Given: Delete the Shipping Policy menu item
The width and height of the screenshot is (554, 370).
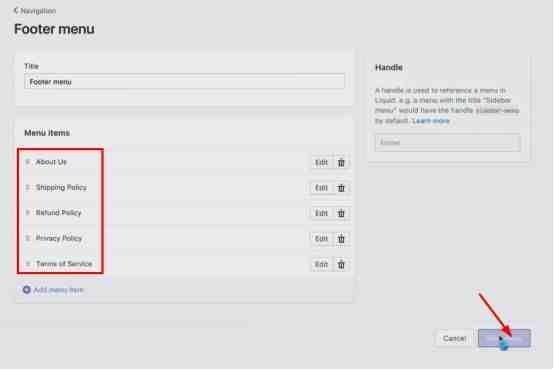Looking at the screenshot, I should coord(341,188).
